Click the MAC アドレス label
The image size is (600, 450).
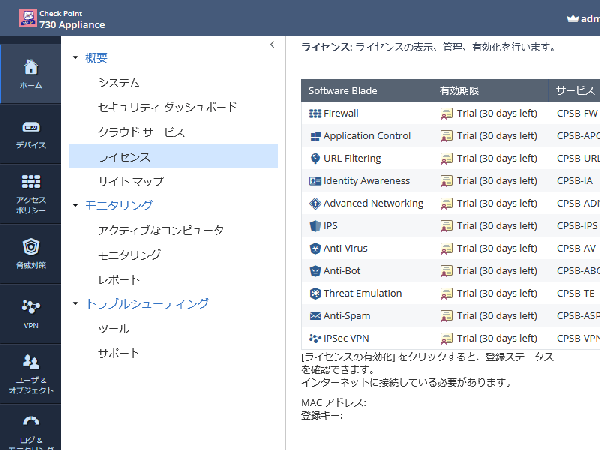[334, 403]
